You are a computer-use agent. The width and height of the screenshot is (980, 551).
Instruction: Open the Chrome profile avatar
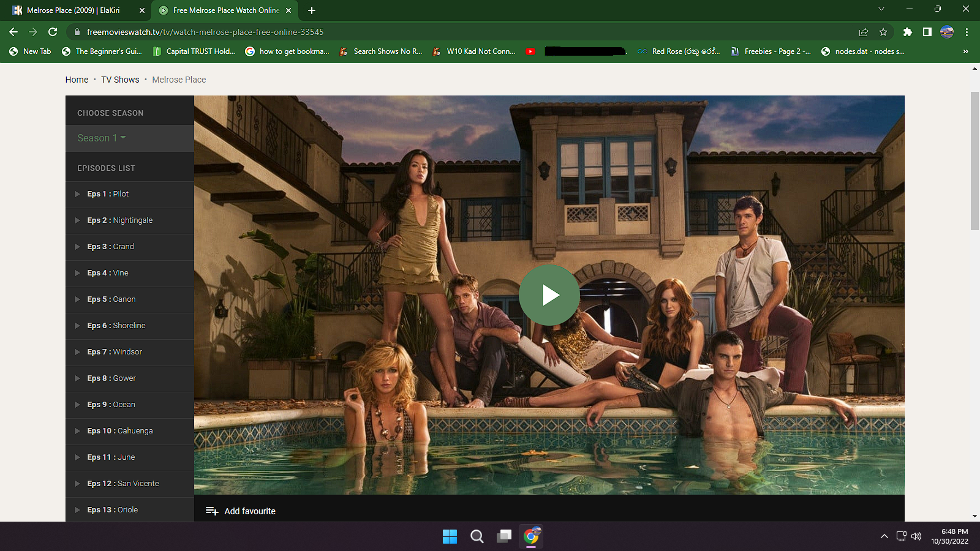tap(947, 32)
